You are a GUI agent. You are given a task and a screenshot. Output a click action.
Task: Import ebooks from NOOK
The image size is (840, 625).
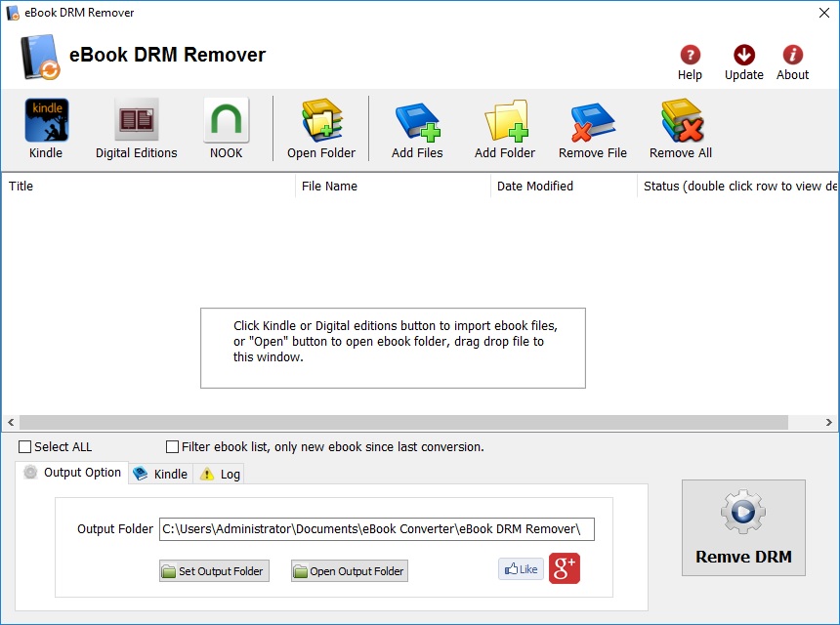click(x=226, y=128)
